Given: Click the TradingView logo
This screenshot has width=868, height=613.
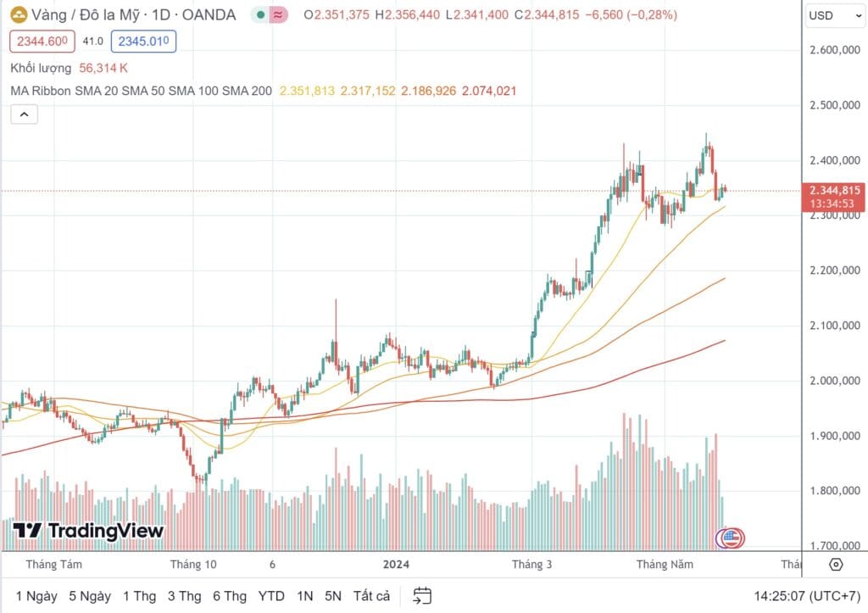Looking at the screenshot, I should [x=88, y=531].
